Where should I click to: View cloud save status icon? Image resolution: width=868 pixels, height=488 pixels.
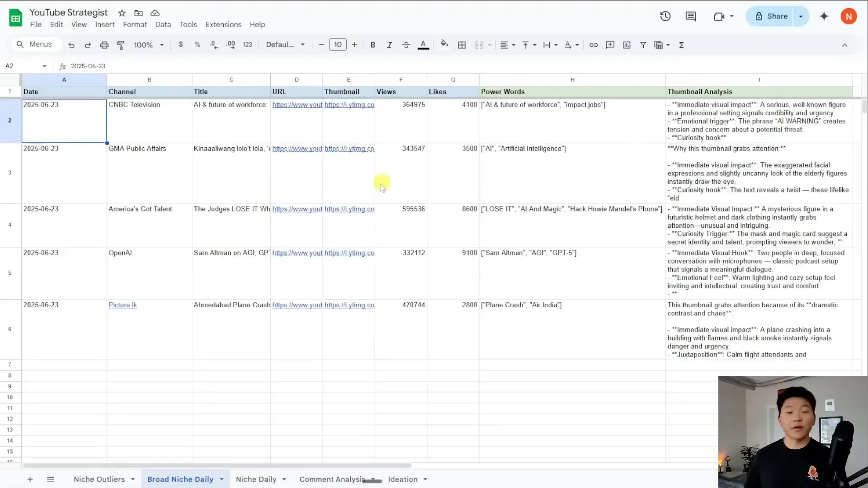(x=155, y=13)
